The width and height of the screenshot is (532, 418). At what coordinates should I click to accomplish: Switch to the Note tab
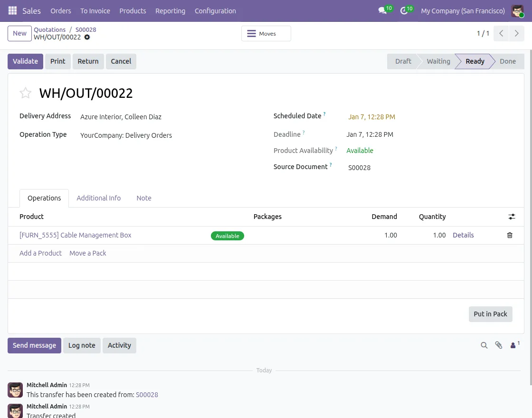144,198
